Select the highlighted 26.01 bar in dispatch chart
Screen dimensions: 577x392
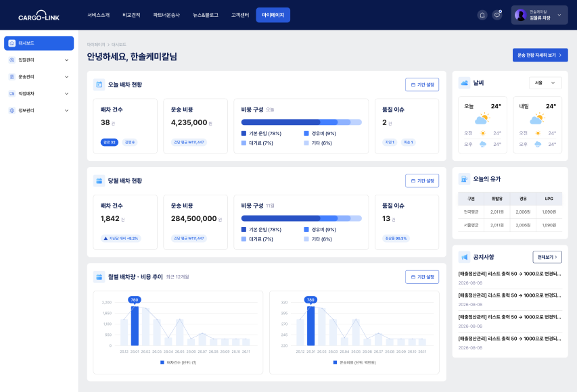pos(135,326)
